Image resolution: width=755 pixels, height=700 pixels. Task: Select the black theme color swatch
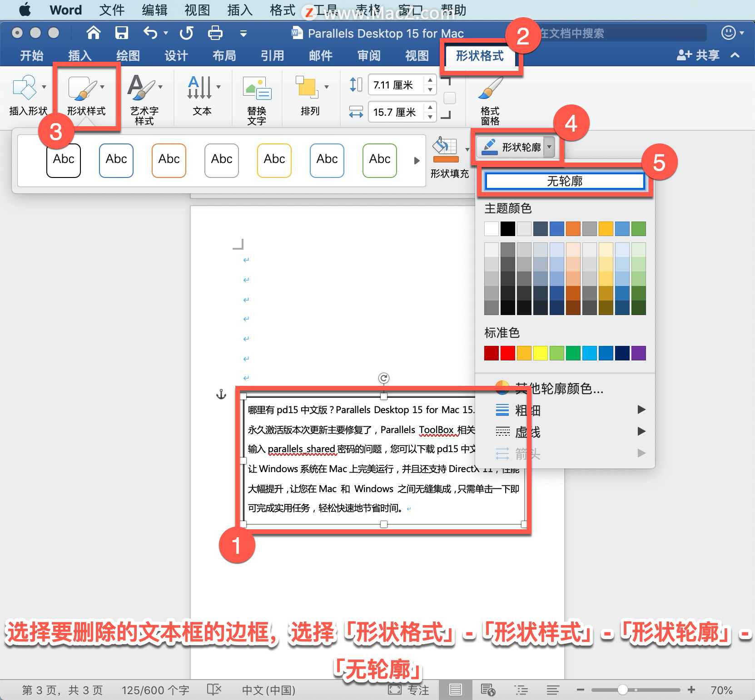508,228
